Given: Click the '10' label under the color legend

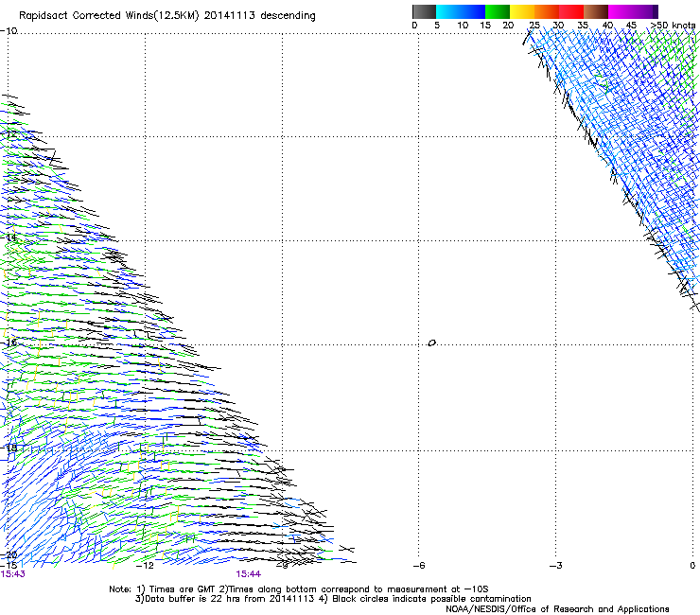Looking at the screenshot, I should tap(463, 25).
